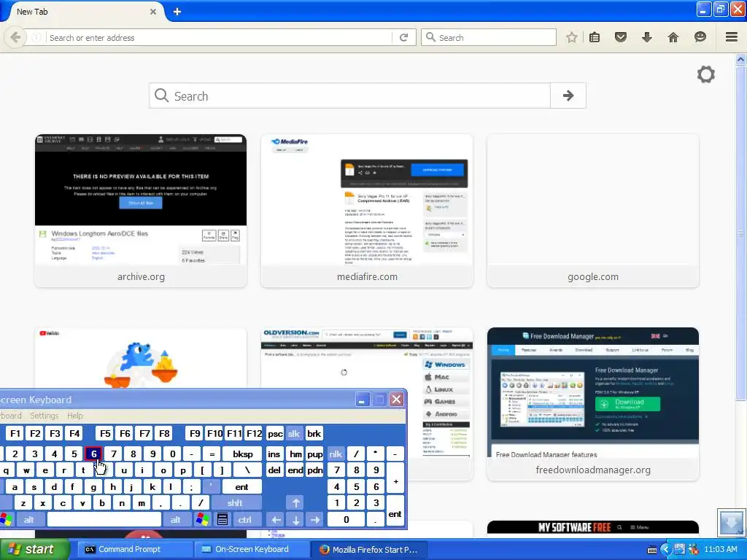747x560 pixels.
Task: Toggle the nlk num lock key
Action: pyautogui.click(x=336, y=454)
